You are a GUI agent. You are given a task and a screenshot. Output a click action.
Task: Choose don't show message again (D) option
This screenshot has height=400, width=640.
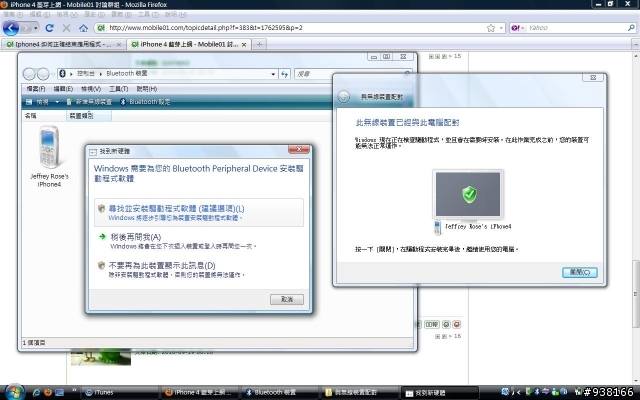click(x=199, y=270)
